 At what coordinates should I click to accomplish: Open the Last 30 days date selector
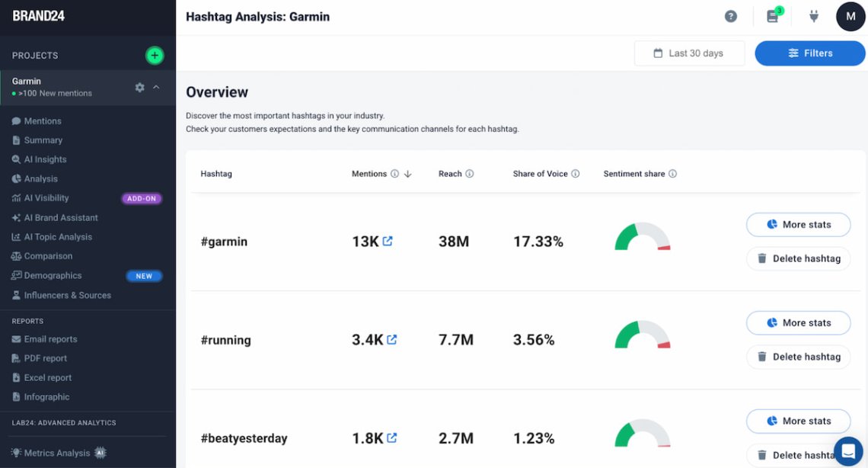[688, 53]
